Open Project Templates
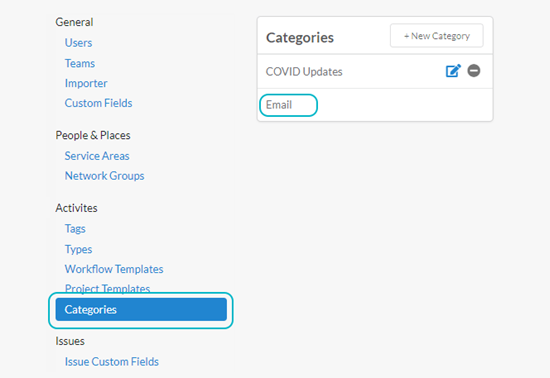This screenshot has height=378, width=550. (107, 289)
